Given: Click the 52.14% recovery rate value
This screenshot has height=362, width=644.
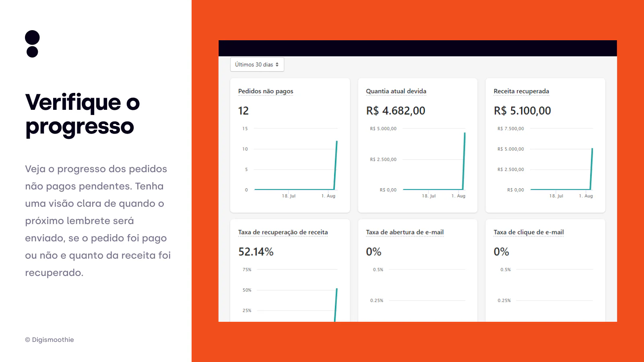Looking at the screenshot, I should pos(256,252).
